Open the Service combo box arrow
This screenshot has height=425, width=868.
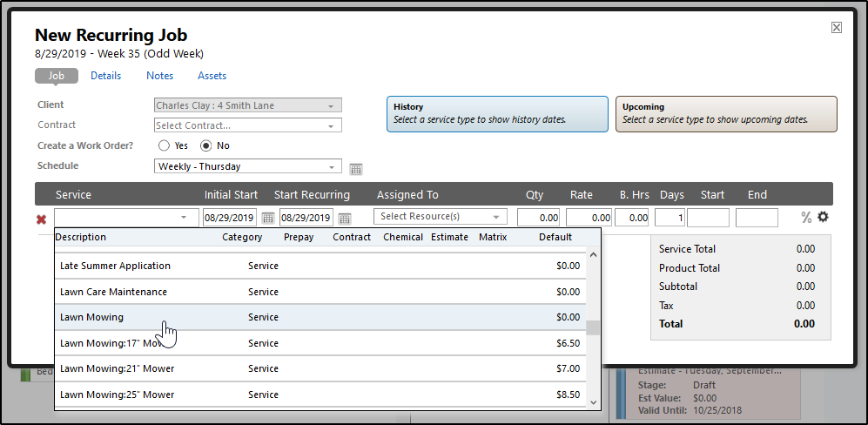(184, 218)
